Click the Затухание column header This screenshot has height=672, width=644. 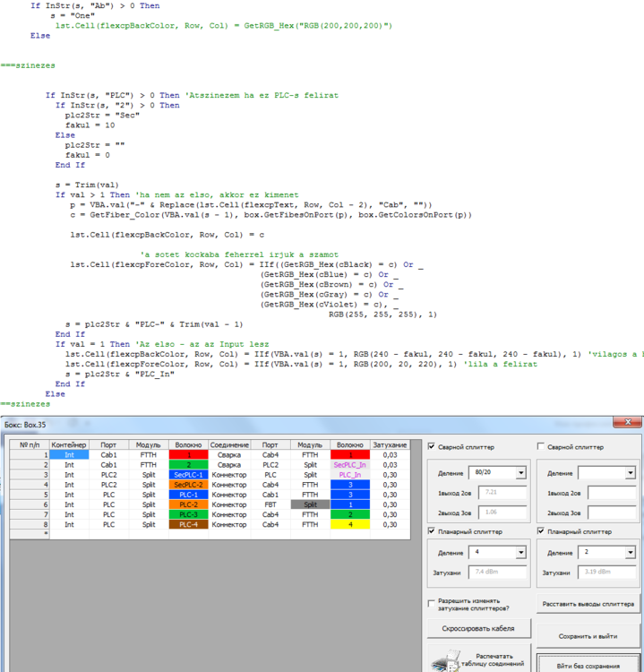click(390, 444)
